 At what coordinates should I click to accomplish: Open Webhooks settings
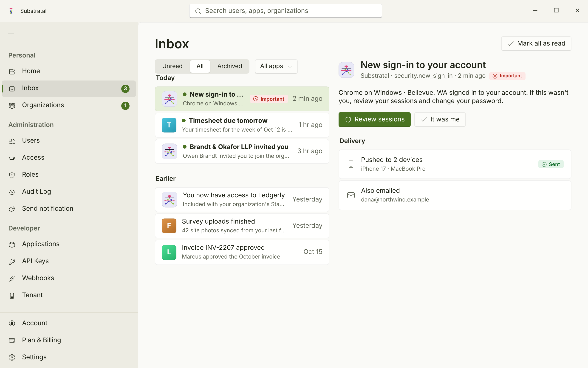click(69, 278)
